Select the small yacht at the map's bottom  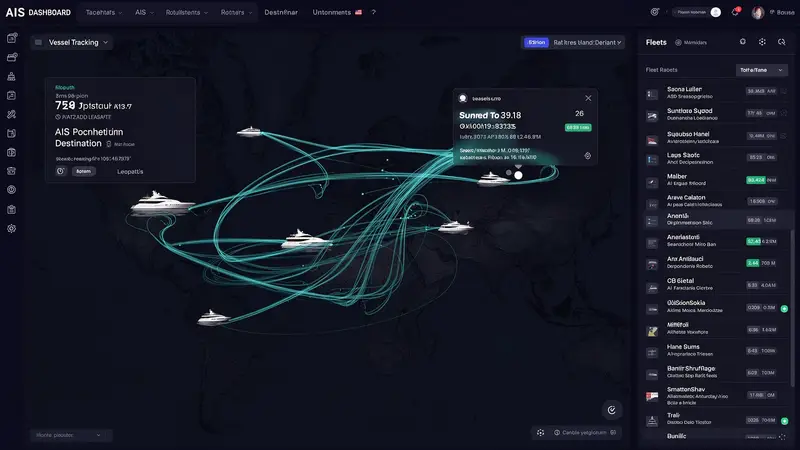click(x=213, y=317)
